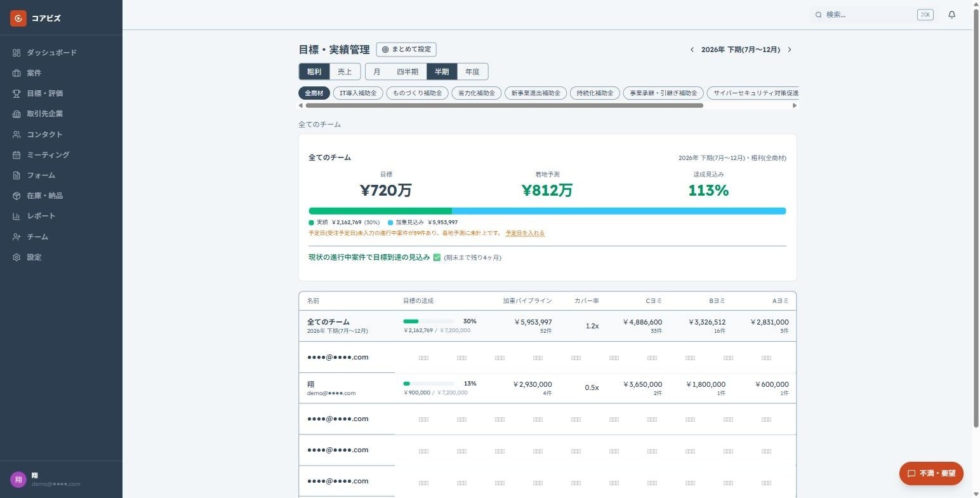The height and width of the screenshot is (498, 980).
Task: Click the right arrow of product scrollbar
Action: coord(794,105)
